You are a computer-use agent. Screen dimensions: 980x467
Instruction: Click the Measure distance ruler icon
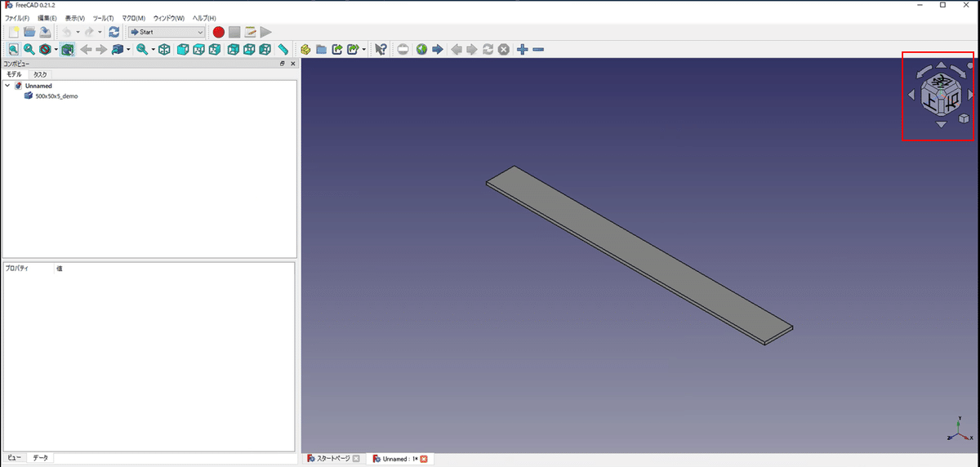coord(283,50)
